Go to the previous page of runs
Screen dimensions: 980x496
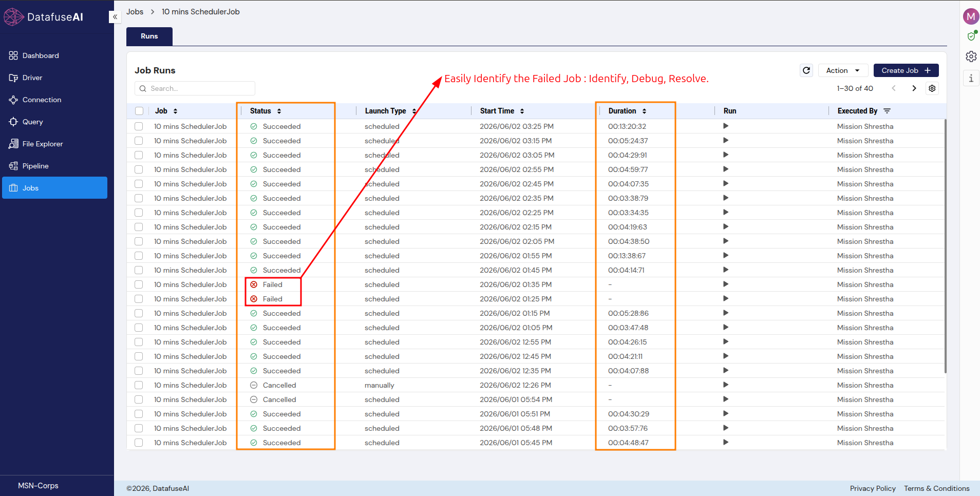pos(894,88)
